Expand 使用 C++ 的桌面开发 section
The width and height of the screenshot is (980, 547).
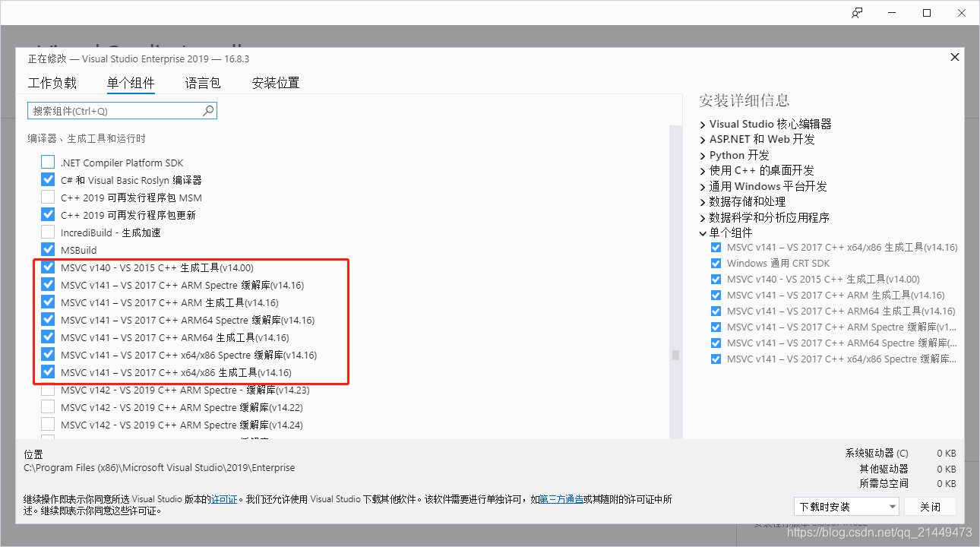coord(703,171)
